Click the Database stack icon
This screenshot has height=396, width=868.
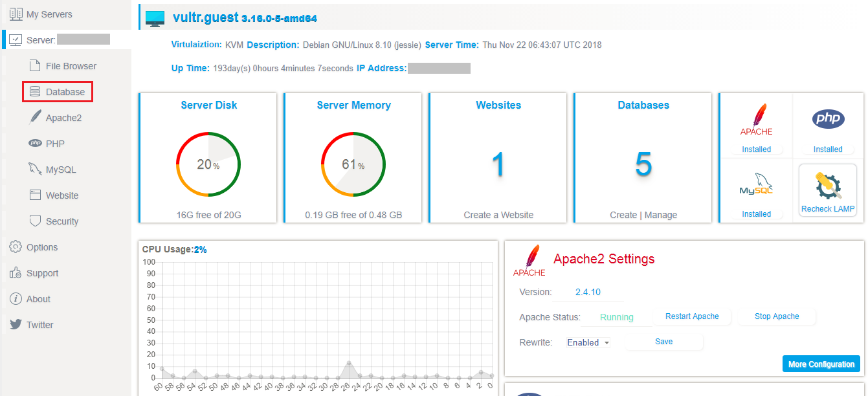(35, 92)
